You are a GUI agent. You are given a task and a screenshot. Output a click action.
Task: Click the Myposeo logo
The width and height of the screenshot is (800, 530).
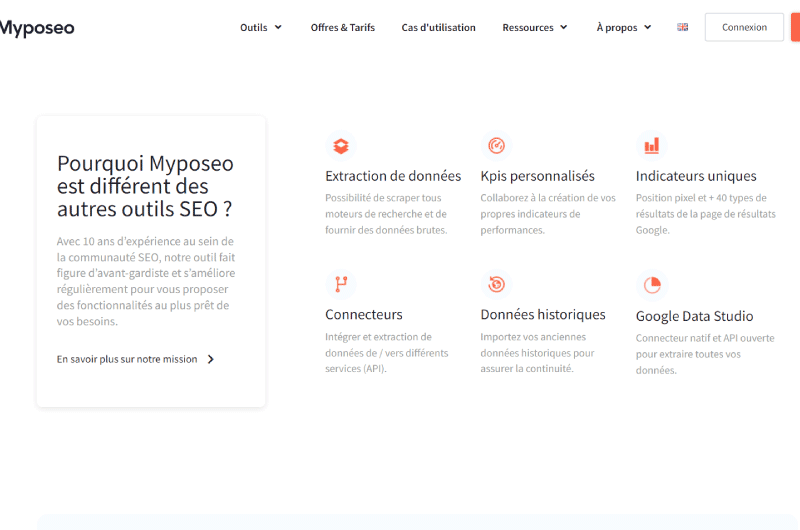[x=37, y=28]
